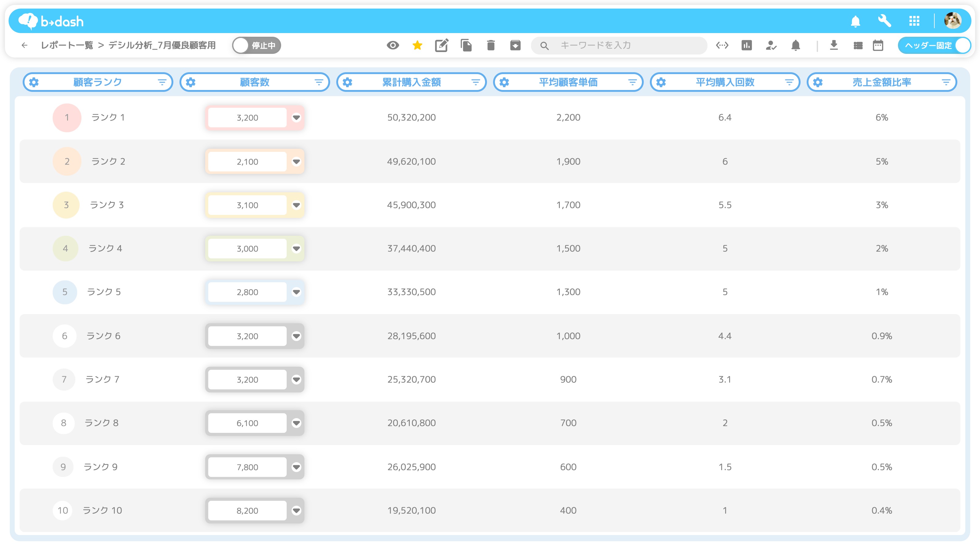Click the edit report pencil icon
The height and width of the screenshot is (551, 980).
[441, 45]
